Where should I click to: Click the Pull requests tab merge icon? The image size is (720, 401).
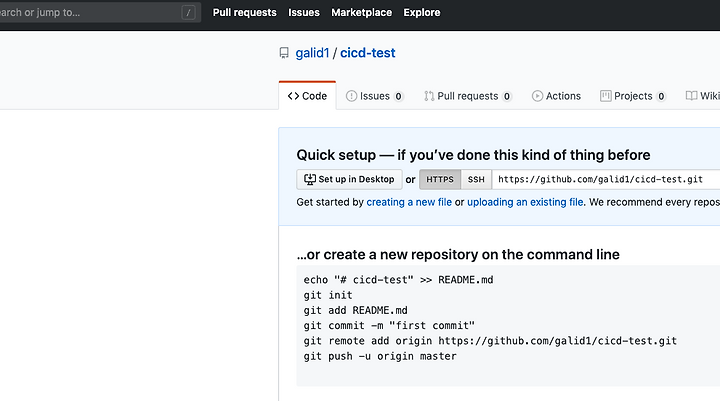point(429,96)
